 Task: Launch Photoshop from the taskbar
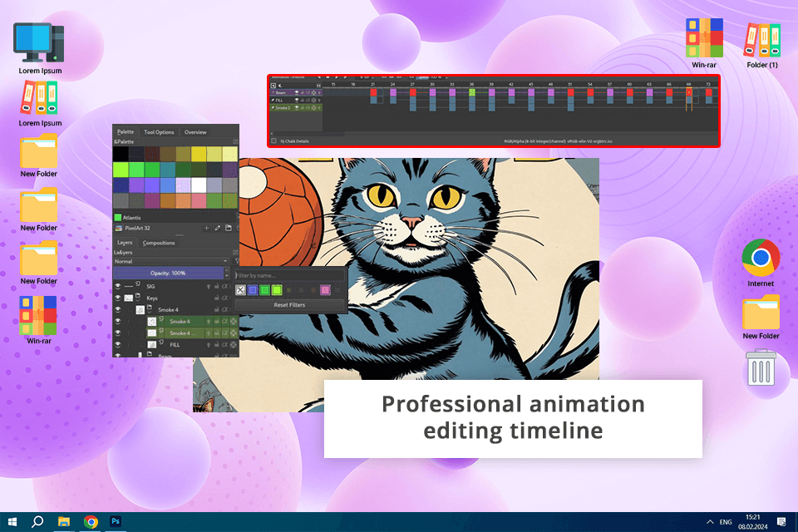point(116,521)
